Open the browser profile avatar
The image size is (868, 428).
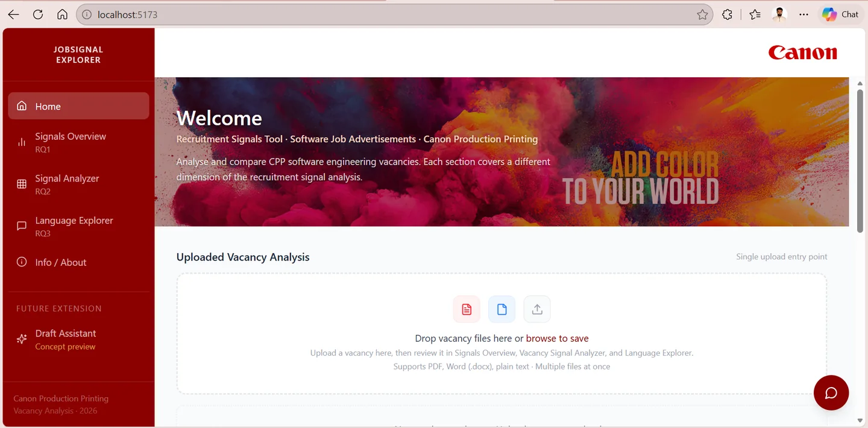[x=779, y=14]
